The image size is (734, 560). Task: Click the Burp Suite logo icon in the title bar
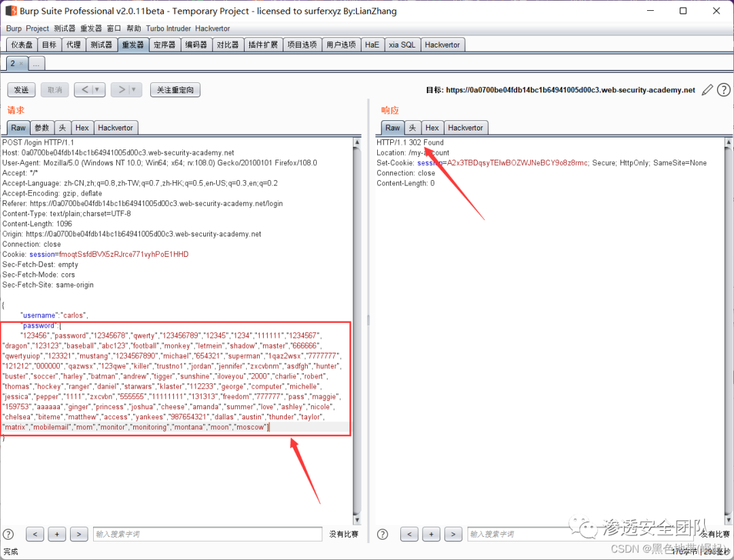point(11,10)
